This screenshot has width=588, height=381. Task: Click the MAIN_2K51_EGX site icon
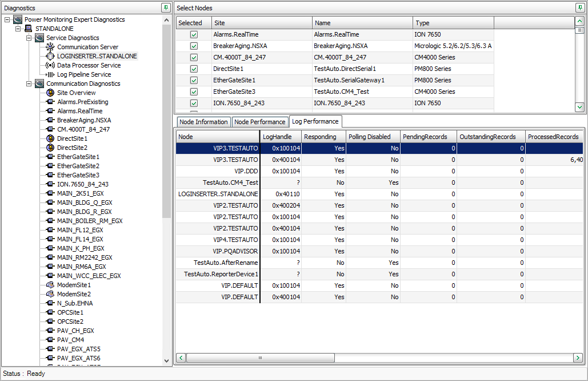(x=50, y=193)
